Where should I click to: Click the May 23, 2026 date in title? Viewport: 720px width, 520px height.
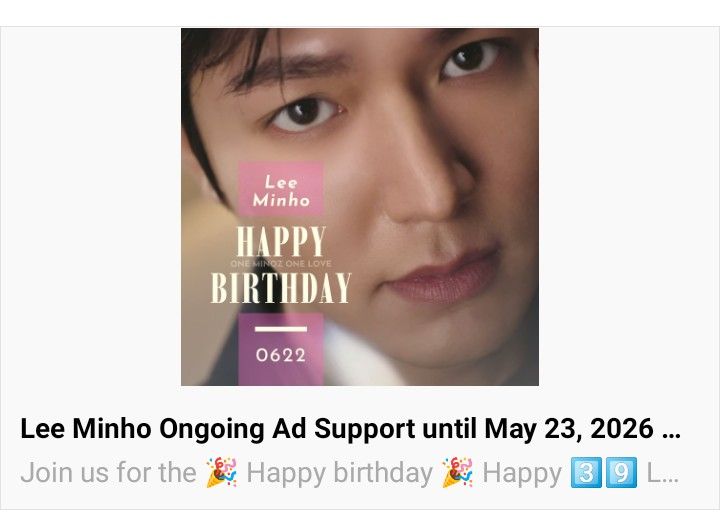[568, 429]
